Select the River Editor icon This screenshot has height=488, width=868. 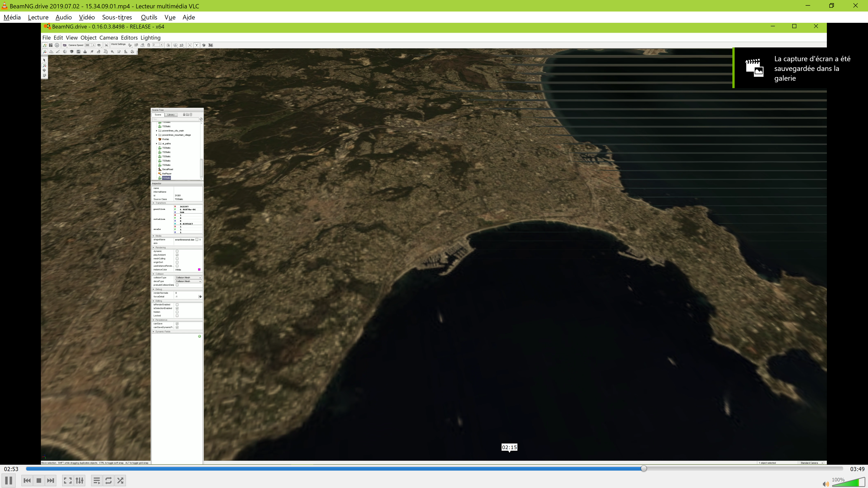pyautogui.click(x=119, y=52)
